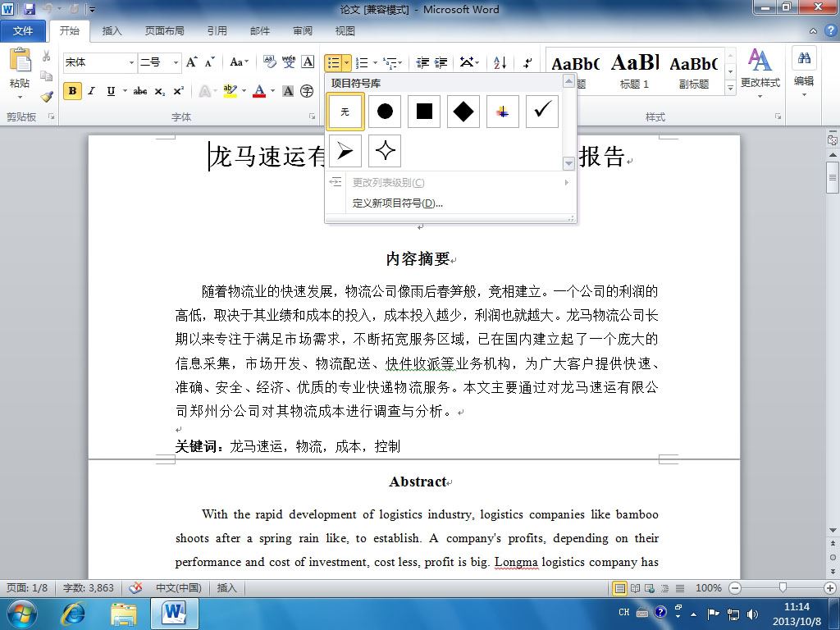This screenshot has height=630, width=840.
Task: Toggle the bullets list button
Action: point(333,63)
